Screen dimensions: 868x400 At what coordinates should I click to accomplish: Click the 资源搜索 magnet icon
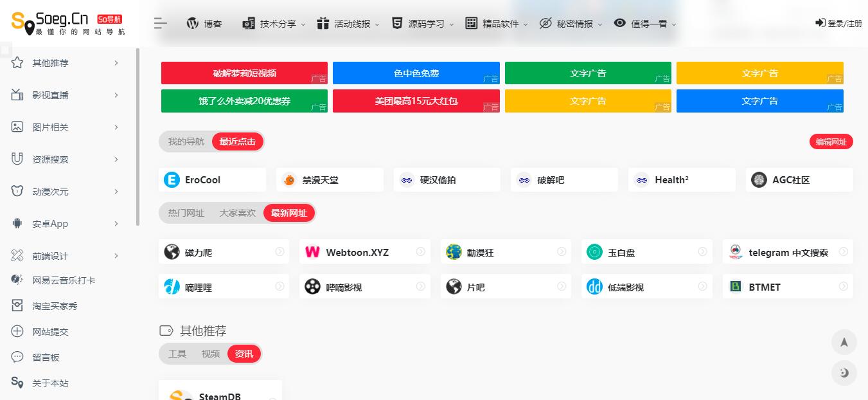point(17,159)
